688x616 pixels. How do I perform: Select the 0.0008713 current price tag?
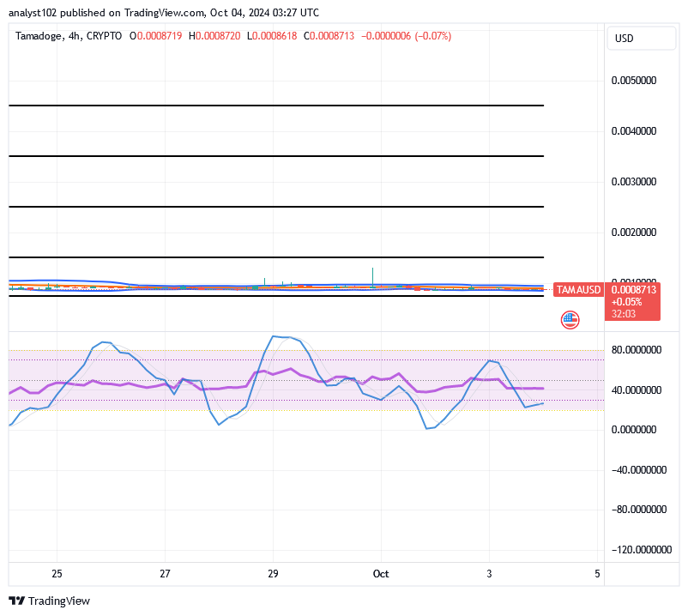(632, 292)
